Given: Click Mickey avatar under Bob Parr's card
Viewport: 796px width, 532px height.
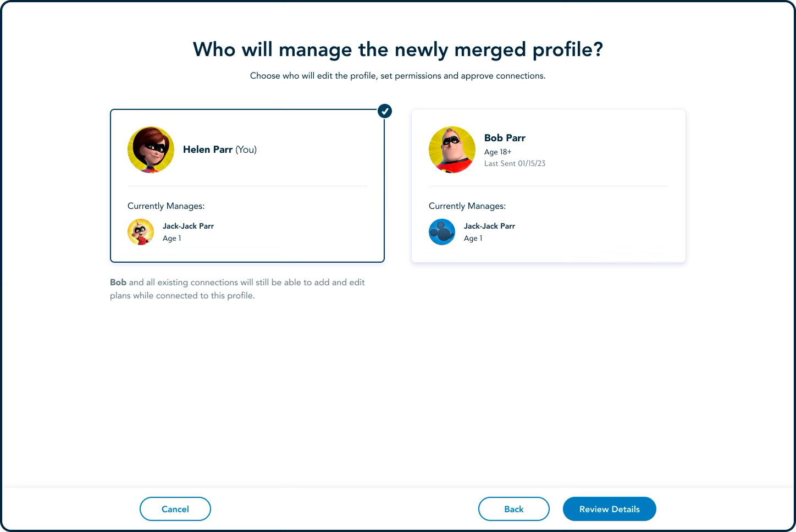Looking at the screenshot, I should coord(442,232).
